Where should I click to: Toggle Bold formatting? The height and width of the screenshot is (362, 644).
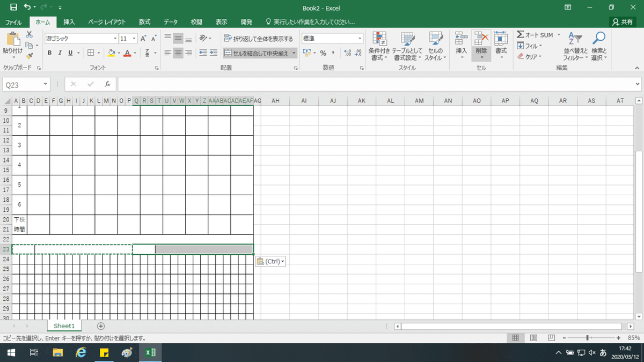[x=50, y=53]
